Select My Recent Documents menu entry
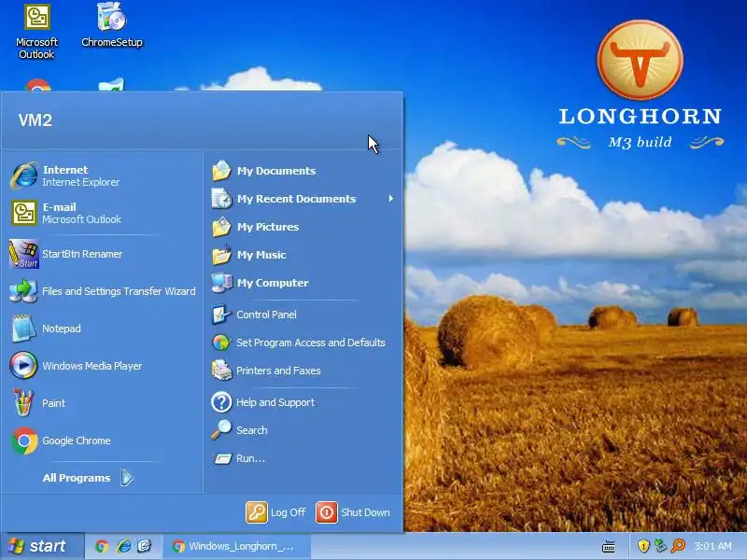747x560 pixels. [303, 199]
